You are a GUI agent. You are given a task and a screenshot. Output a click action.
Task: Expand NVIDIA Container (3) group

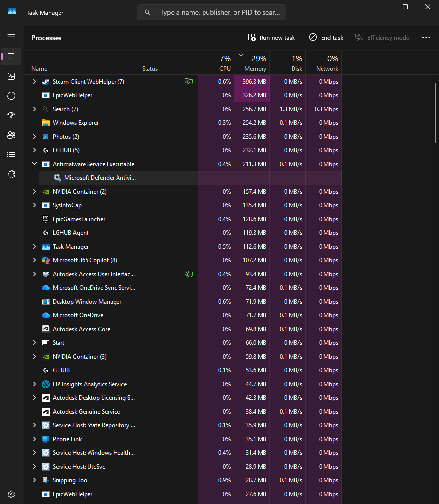pos(34,357)
